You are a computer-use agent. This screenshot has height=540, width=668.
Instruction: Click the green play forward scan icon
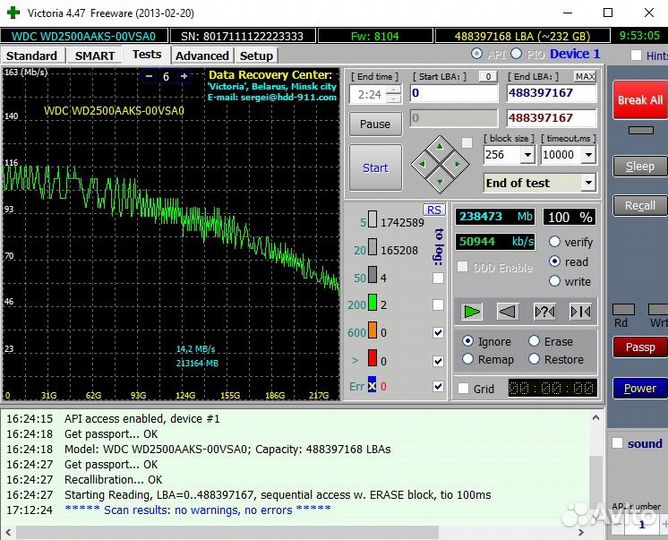(471, 311)
